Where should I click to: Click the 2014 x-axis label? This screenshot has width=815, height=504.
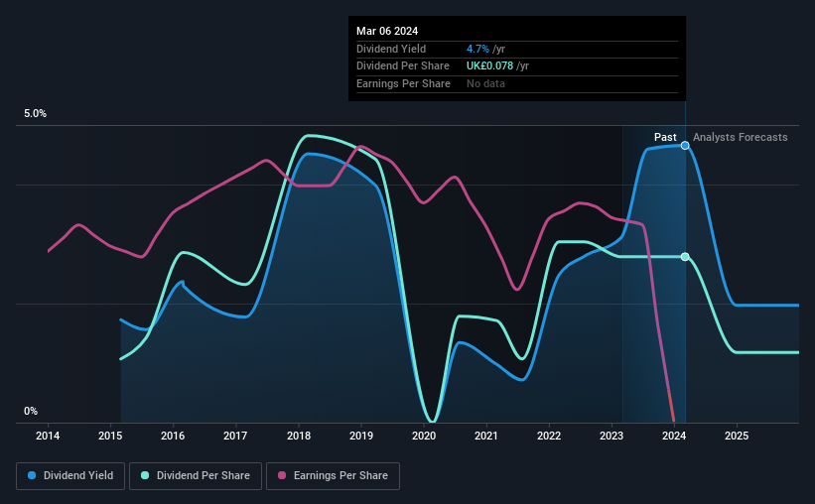[48, 436]
